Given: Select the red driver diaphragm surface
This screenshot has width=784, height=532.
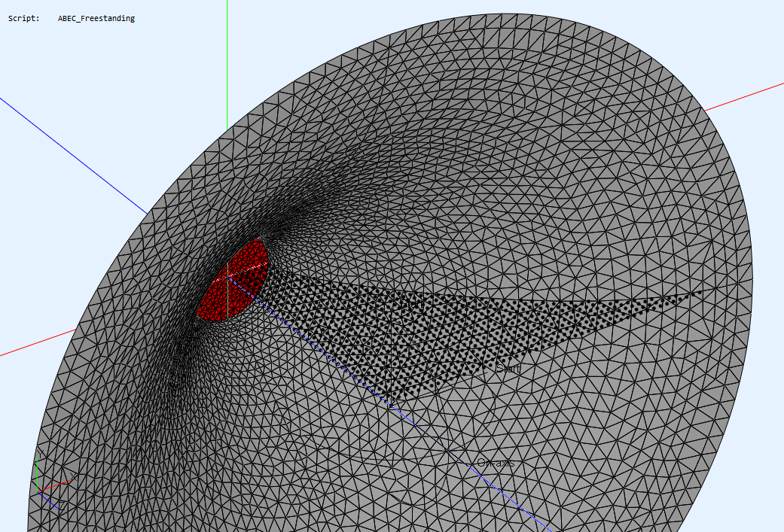Looking at the screenshot, I should coord(233,281).
